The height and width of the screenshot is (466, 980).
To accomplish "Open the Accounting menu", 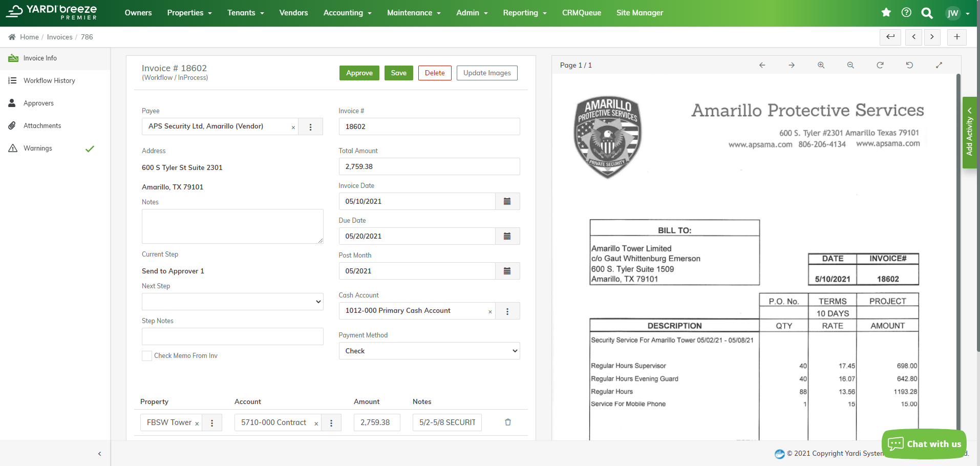I will (x=347, y=13).
